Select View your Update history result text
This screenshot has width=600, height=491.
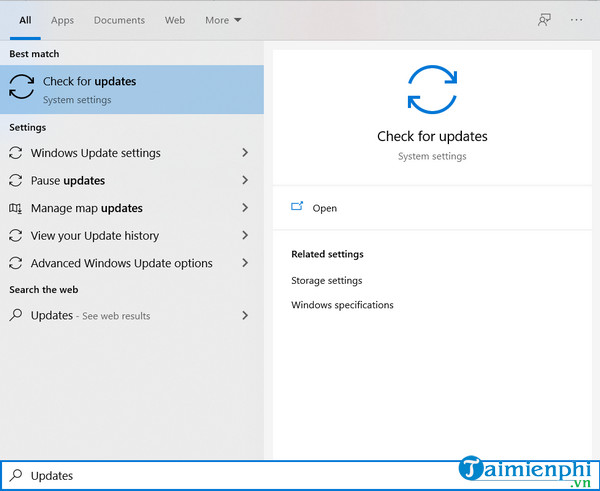95,236
